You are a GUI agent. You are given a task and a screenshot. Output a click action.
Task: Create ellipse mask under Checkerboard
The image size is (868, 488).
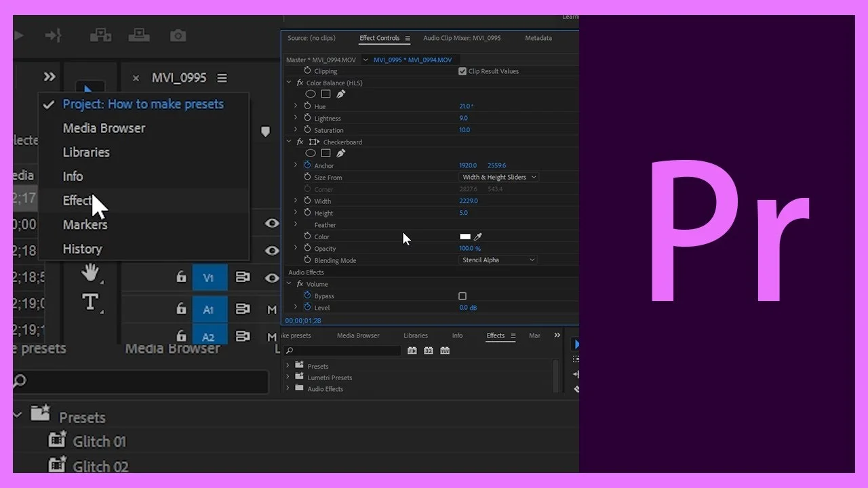click(311, 153)
